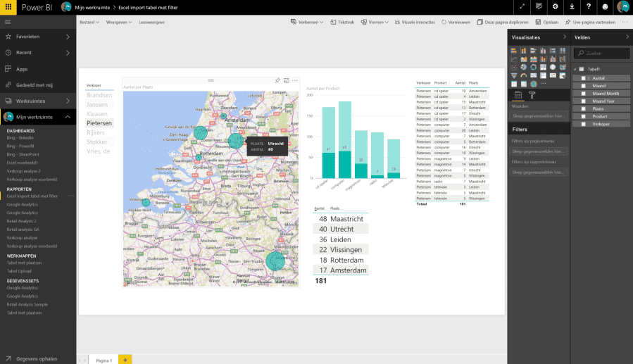This screenshot has height=364, width=633.
Task: Expand the Favorieten chevron
Action: click(68, 37)
